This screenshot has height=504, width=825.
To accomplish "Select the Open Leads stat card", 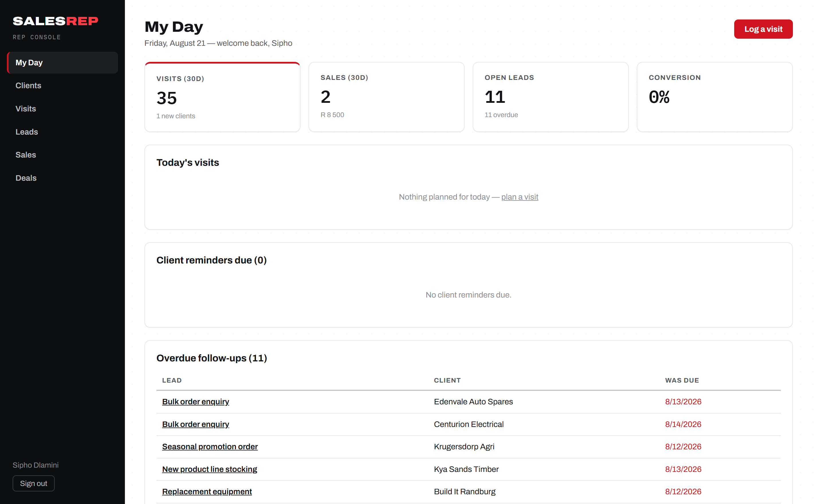I will tap(551, 97).
